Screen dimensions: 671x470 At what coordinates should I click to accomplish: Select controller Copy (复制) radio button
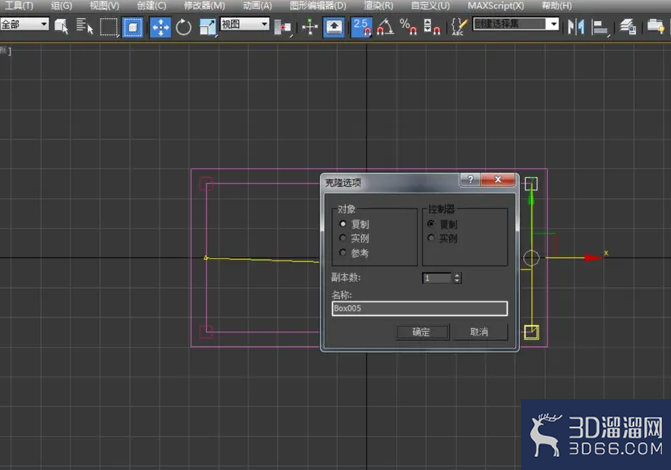(x=431, y=223)
